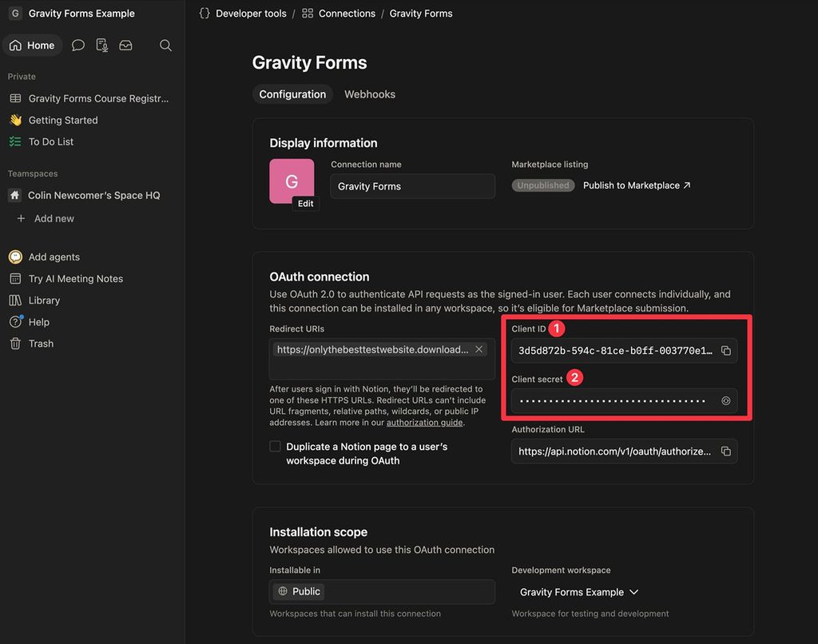Click the Marketplace listing label
Image resolution: width=818 pixels, height=644 pixels.
click(550, 165)
